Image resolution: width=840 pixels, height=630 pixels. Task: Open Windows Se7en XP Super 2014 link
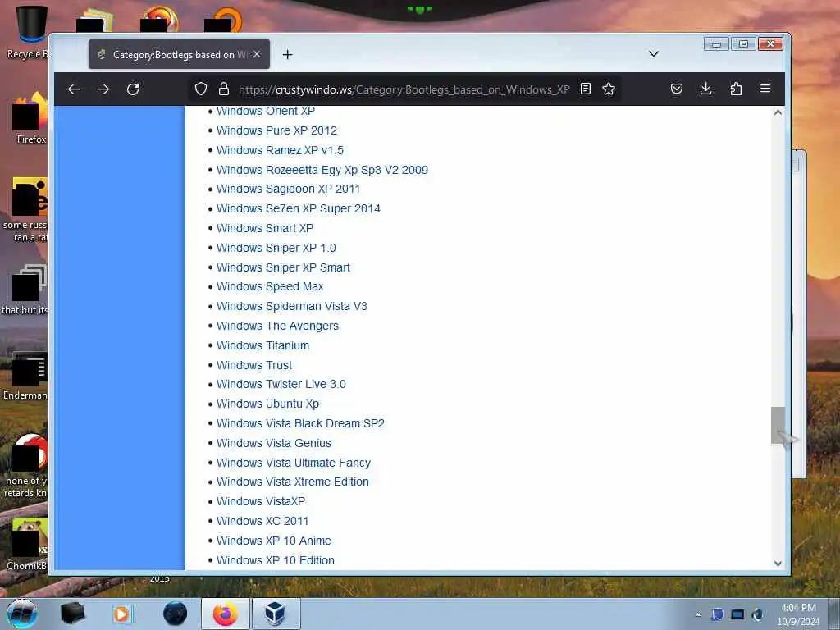pyautogui.click(x=299, y=208)
